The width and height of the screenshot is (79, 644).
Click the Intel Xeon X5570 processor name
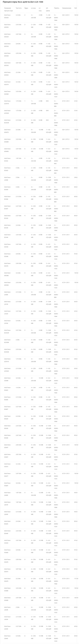coord(7,264)
